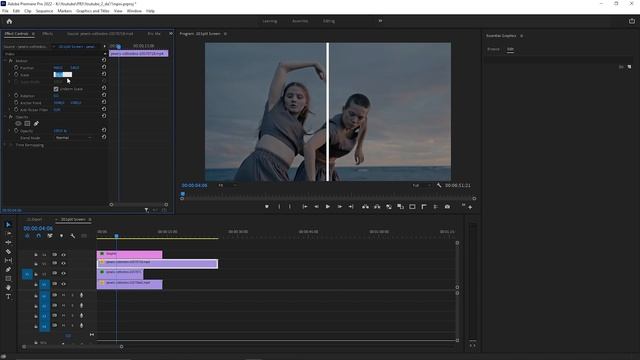Open Quick Export at top right
The image size is (640, 360).
632,21
